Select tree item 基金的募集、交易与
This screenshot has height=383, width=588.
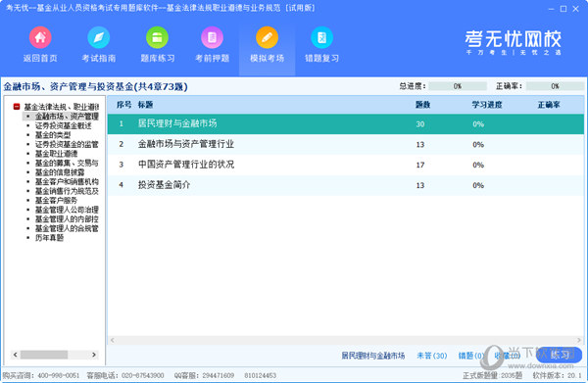pyautogui.click(x=67, y=163)
